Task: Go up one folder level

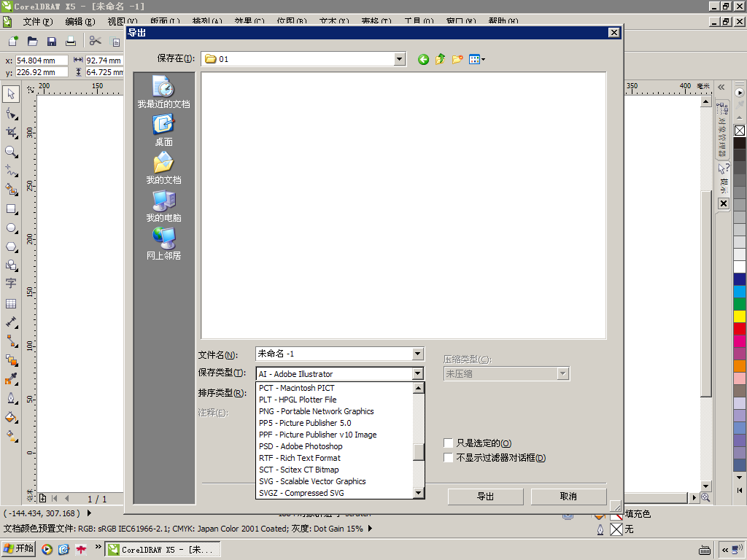Action: (x=440, y=59)
